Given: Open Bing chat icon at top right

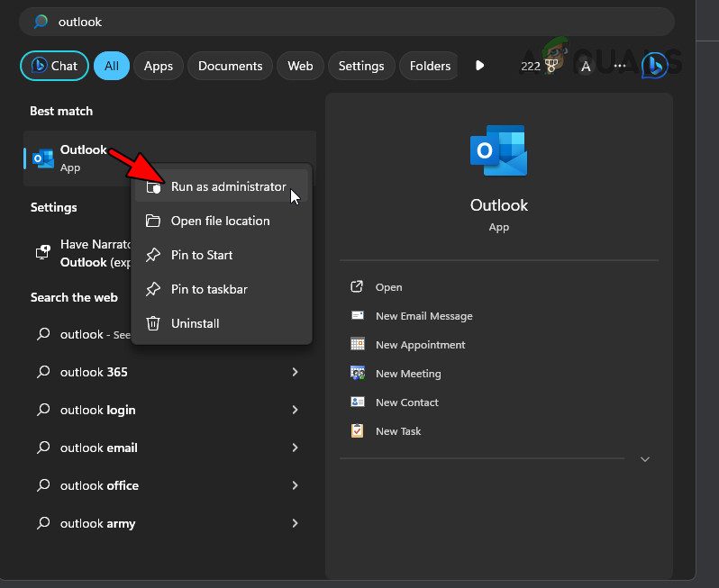Looking at the screenshot, I should coord(655,66).
